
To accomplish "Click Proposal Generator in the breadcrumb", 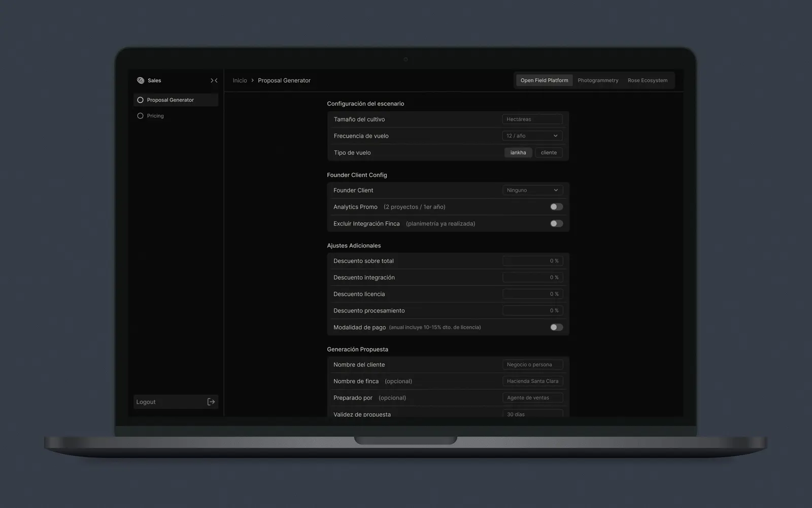I will click(284, 80).
